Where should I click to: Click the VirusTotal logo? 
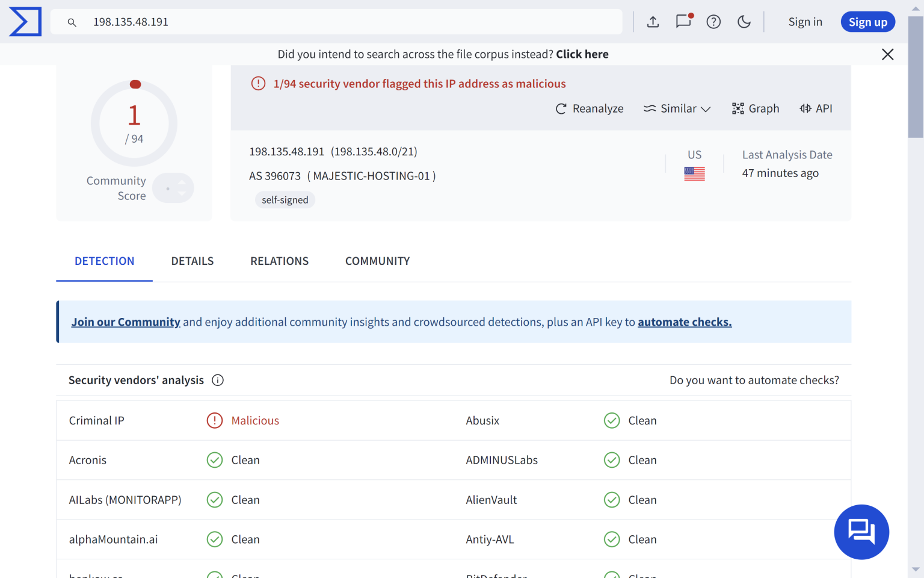point(25,22)
